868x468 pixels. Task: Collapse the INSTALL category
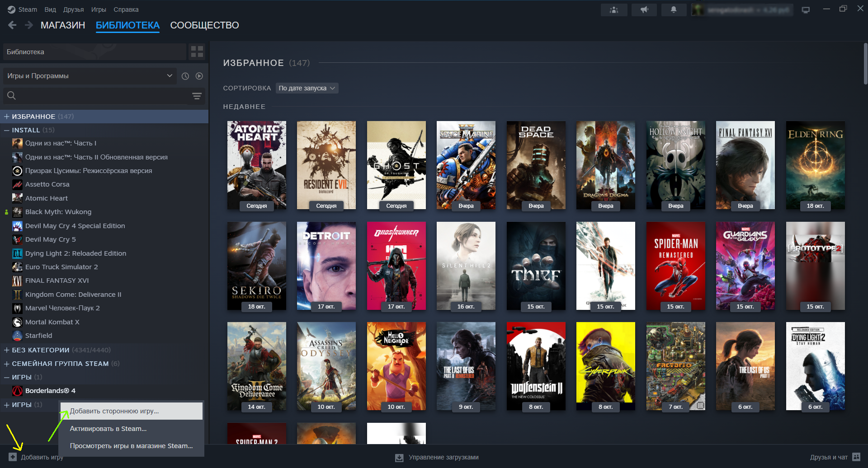click(x=7, y=130)
